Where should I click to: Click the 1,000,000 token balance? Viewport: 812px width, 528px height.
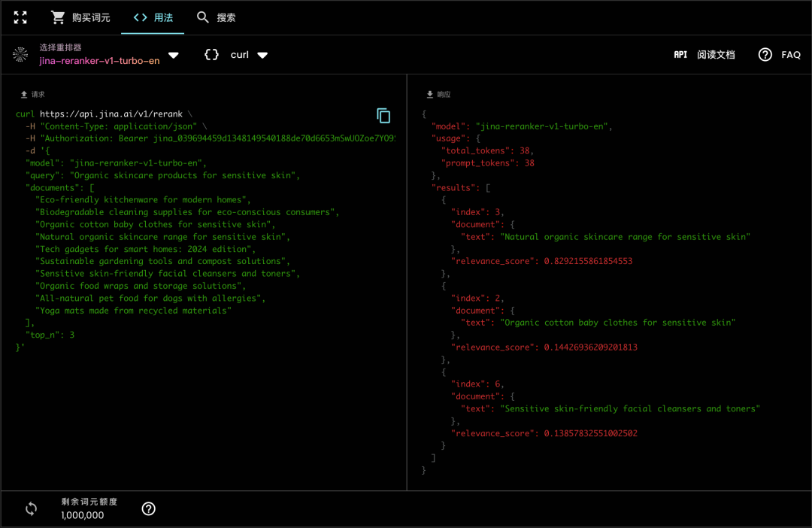pos(83,515)
